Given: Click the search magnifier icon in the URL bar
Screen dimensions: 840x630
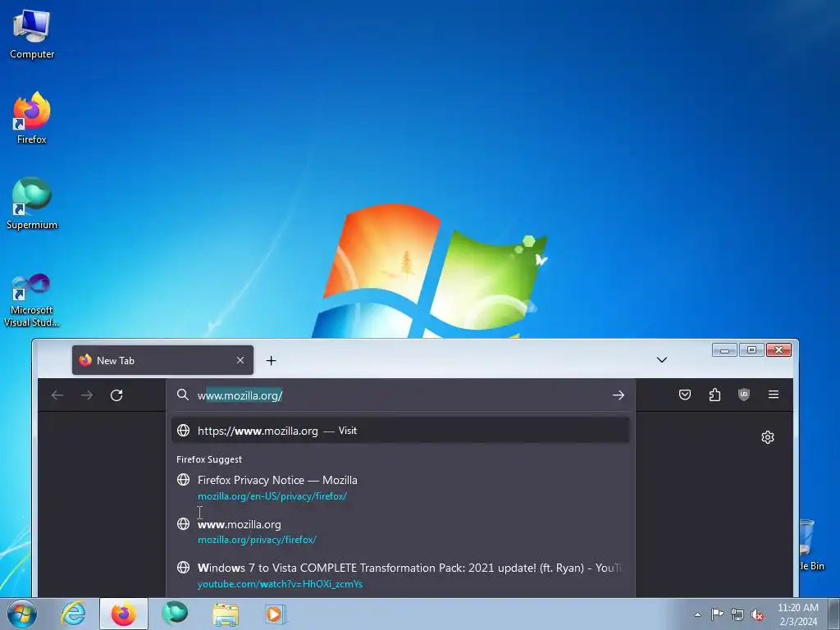Looking at the screenshot, I should [x=183, y=395].
